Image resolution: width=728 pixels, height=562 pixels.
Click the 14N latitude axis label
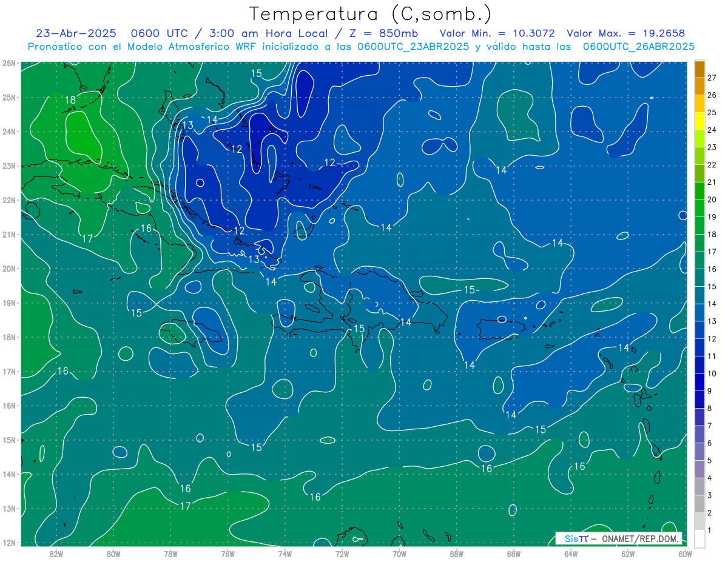8,474
